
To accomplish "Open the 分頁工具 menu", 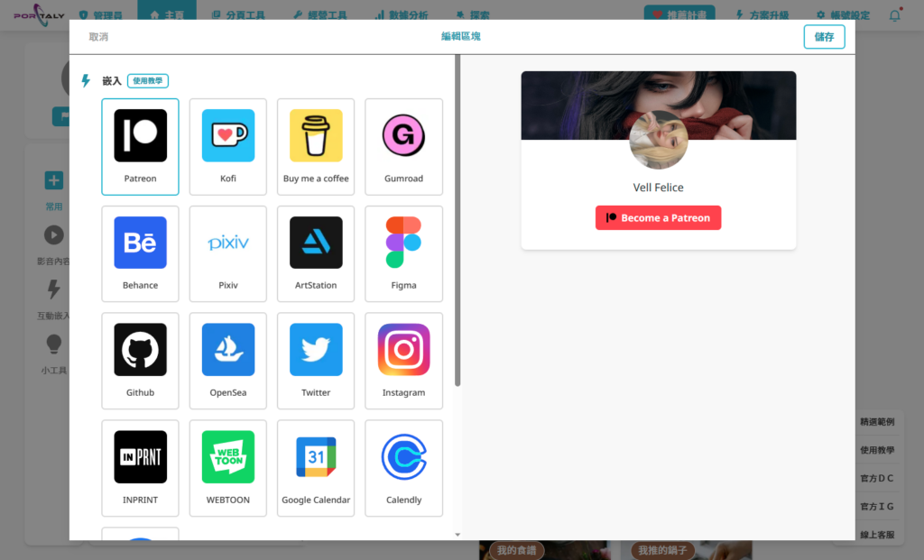I will pos(238,15).
